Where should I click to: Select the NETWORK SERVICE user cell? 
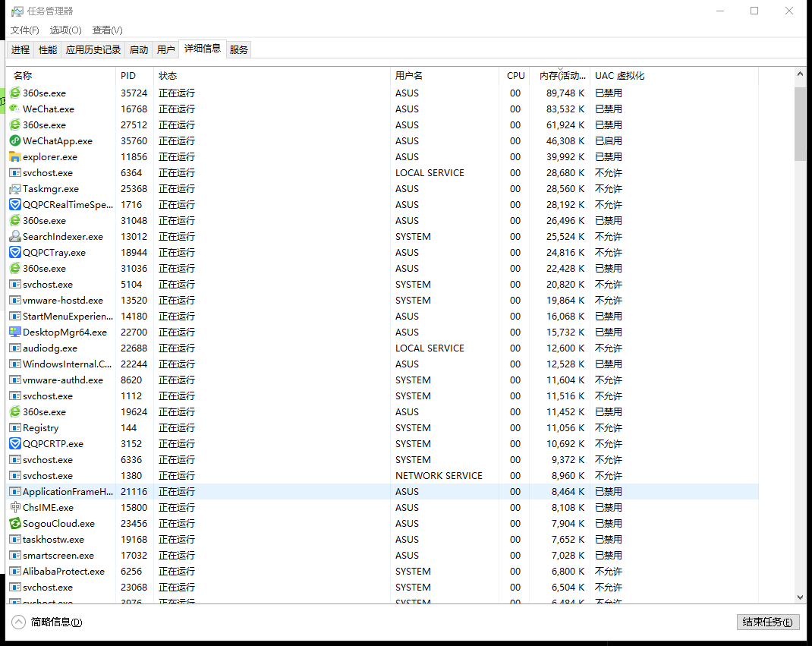pos(439,475)
